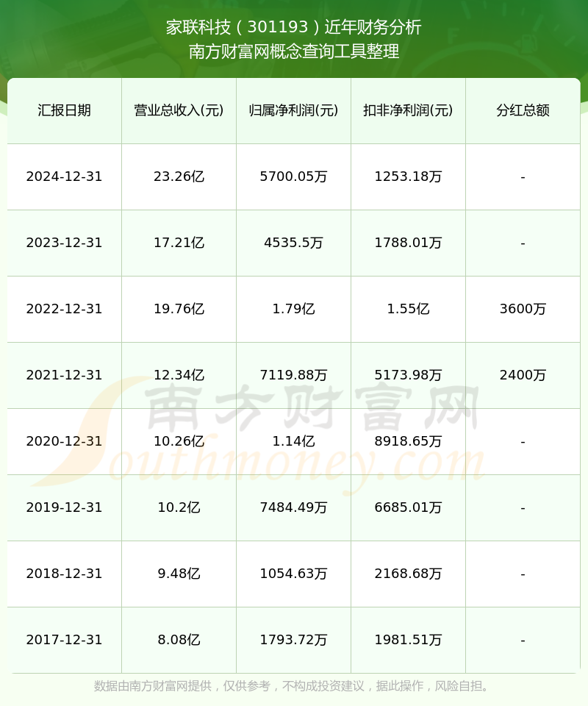Image resolution: width=588 pixels, height=706 pixels.
Task: Select the 分红总额 column header
Action: (x=523, y=110)
